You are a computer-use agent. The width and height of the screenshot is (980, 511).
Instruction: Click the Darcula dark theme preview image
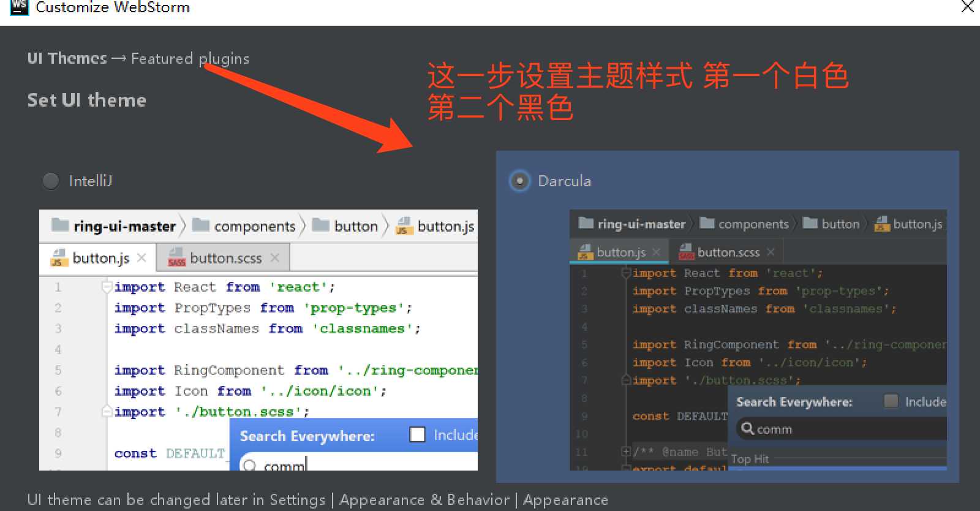coord(758,340)
